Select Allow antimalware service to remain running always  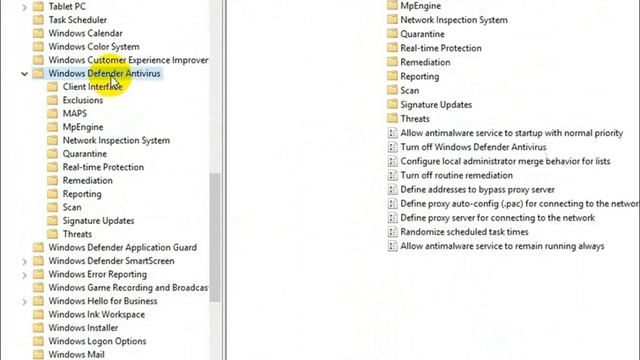(502, 246)
